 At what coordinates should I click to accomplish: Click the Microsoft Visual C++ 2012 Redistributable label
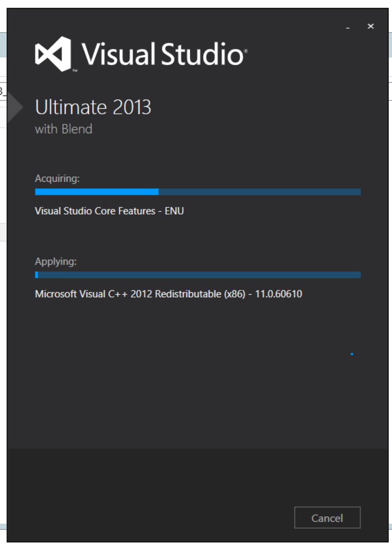tap(169, 293)
